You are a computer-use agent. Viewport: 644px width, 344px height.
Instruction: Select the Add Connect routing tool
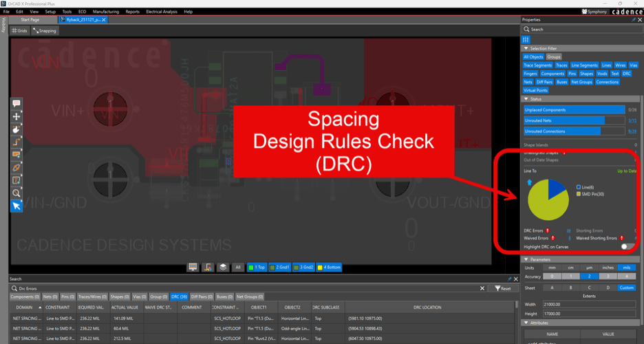(17, 142)
